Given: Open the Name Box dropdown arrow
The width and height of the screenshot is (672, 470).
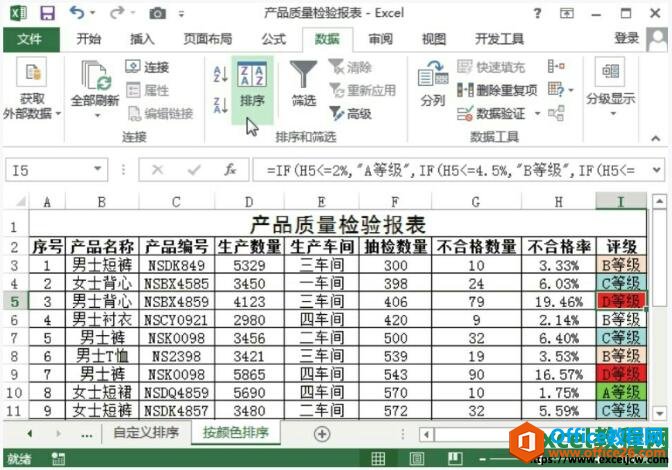Looking at the screenshot, I should coord(98,169).
